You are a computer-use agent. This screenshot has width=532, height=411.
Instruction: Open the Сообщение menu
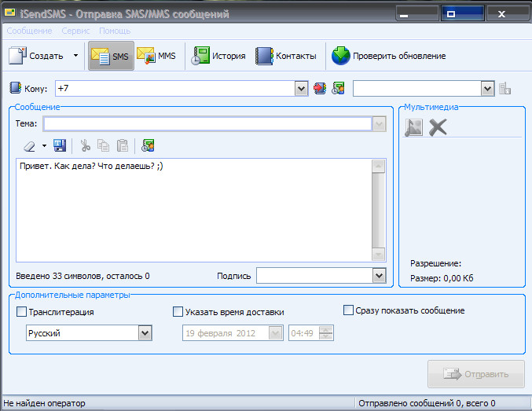tap(30, 31)
